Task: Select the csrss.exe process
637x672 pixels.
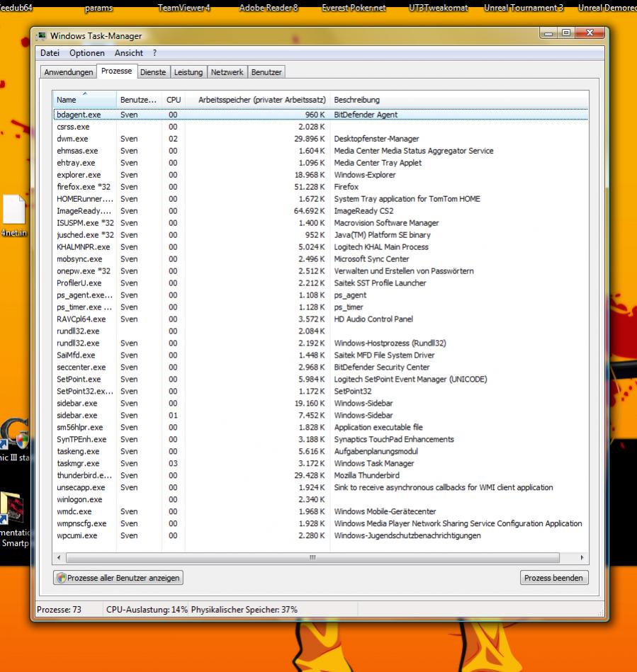Action: [x=320, y=127]
